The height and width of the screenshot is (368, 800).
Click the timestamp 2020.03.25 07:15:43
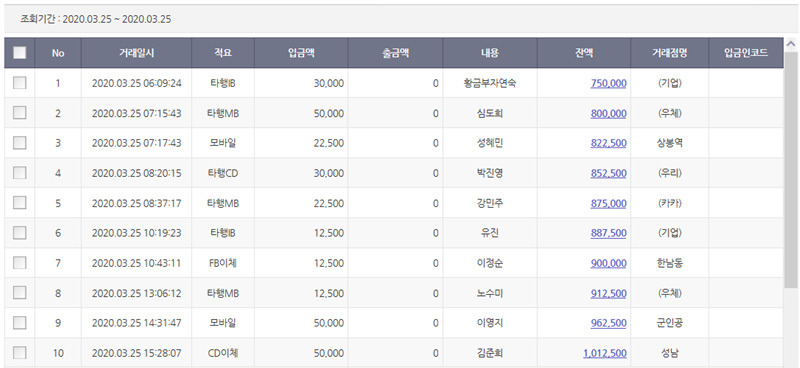coord(136,113)
